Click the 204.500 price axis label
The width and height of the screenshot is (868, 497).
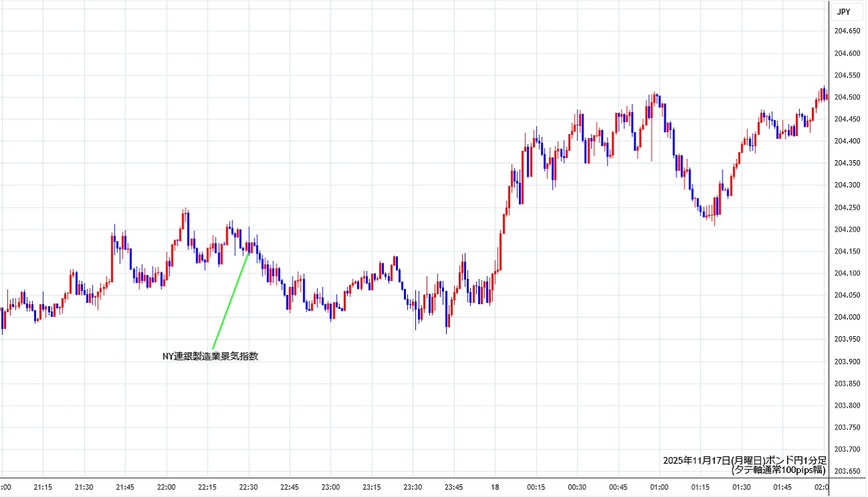coord(847,97)
